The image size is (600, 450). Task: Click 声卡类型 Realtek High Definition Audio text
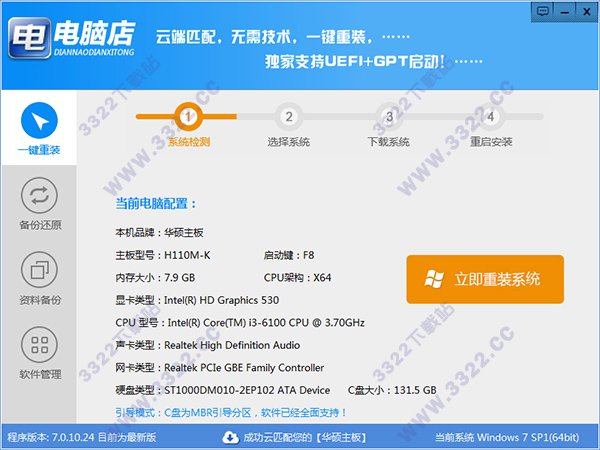pyautogui.click(x=208, y=346)
